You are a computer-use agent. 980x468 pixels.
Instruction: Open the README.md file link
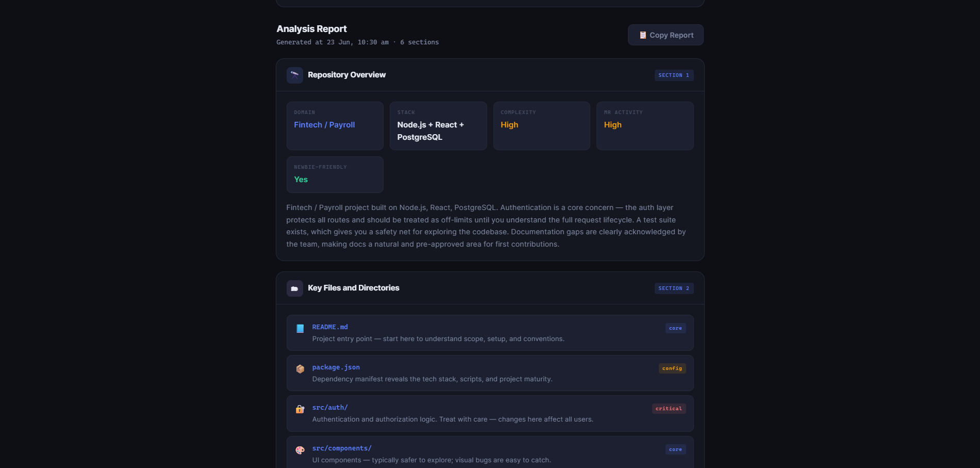point(330,327)
